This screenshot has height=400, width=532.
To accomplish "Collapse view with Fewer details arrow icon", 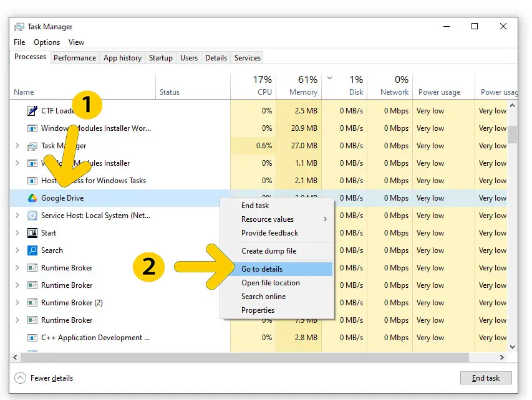I will [21, 378].
